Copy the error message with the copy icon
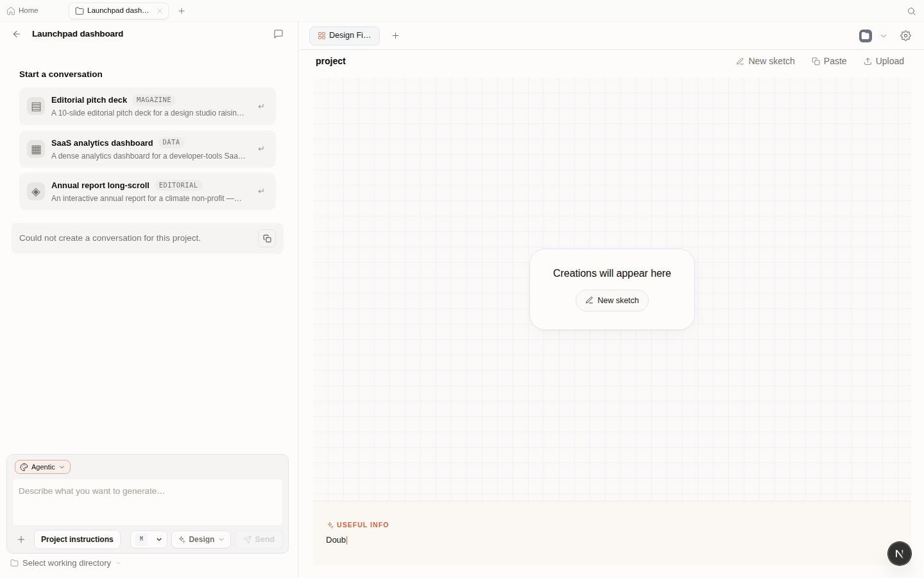The image size is (924, 578). pos(267,238)
